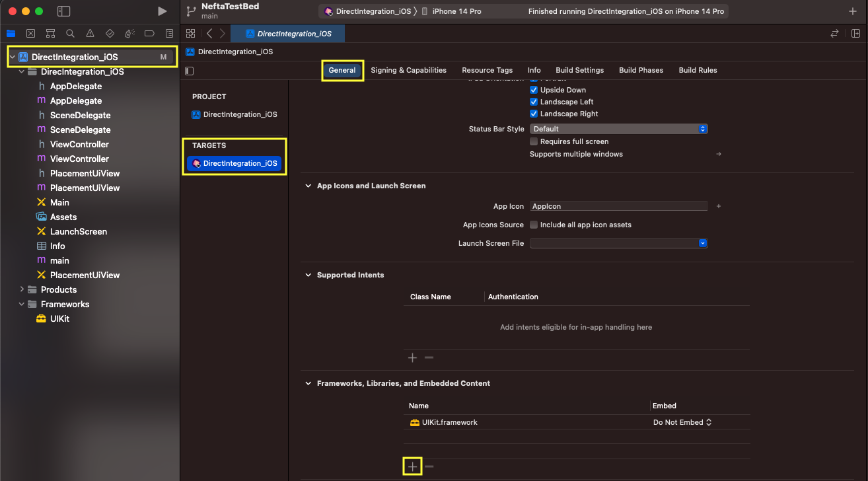This screenshot has height=481, width=868.
Task: Toggle the project and targets list sidebar icon
Action: [190, 71]
